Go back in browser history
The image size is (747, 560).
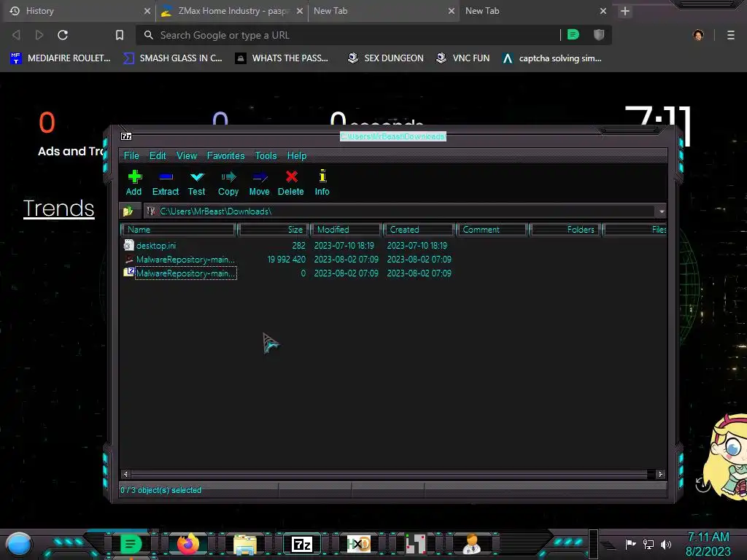tap(16, 35)
